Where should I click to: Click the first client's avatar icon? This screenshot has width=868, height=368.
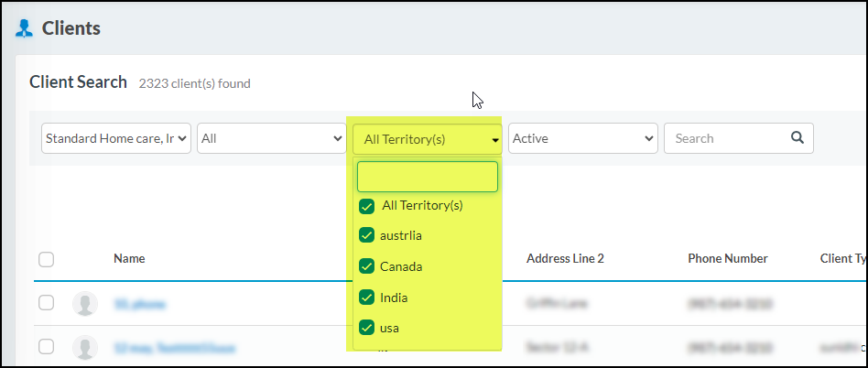[85, 304]
